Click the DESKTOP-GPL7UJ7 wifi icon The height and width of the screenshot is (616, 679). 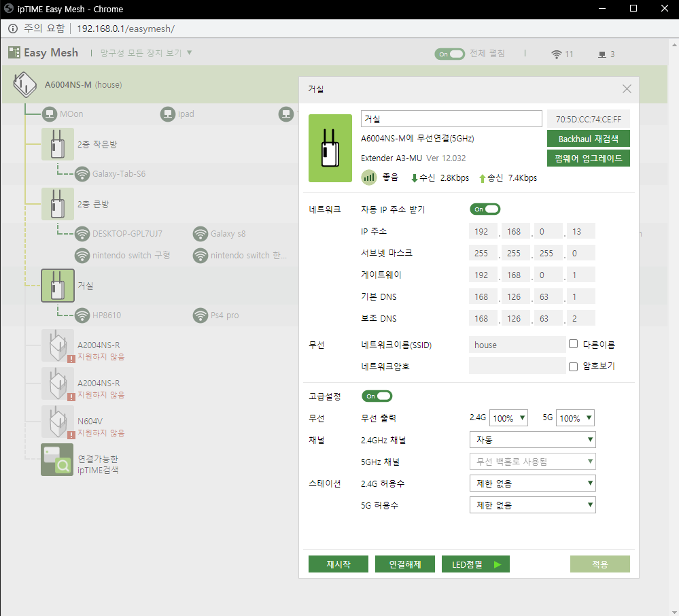pyautogui.click(x=82, y=233)
